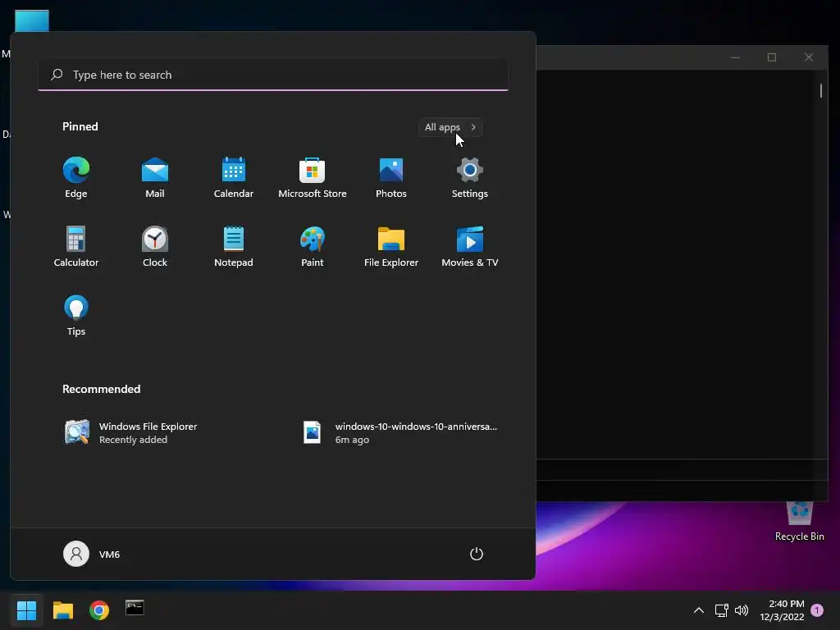The height and width of the screenshot is (630, 840).
Task: Open the notification badge on taskbar
Action: pos(817,610)
